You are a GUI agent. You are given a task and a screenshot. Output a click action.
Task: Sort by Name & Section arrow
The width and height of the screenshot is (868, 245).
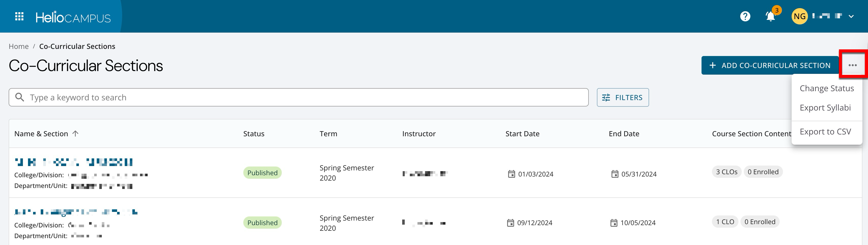76,133
